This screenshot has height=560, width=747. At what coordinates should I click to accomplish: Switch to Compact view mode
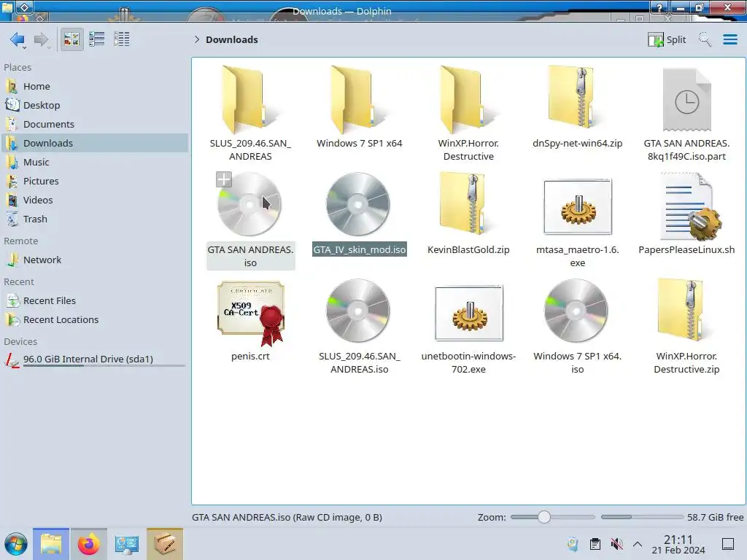[x=97, y=39]
